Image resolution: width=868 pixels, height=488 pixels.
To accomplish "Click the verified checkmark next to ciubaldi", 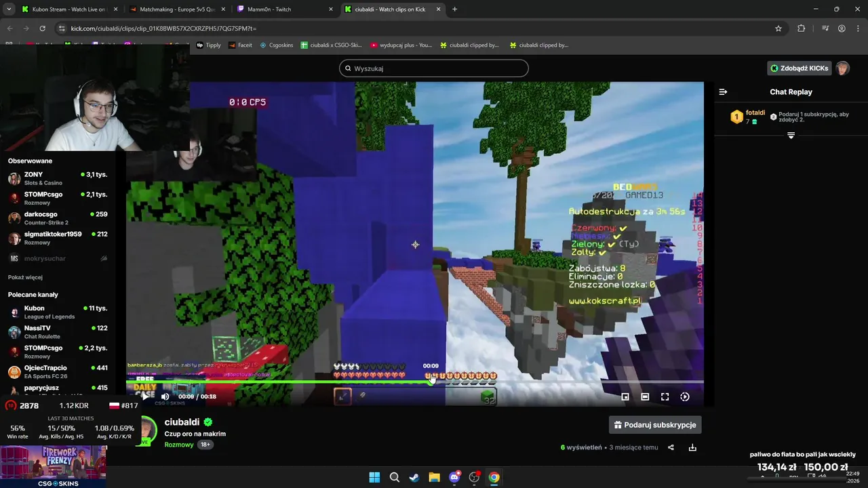I will [x=208, y=422].
